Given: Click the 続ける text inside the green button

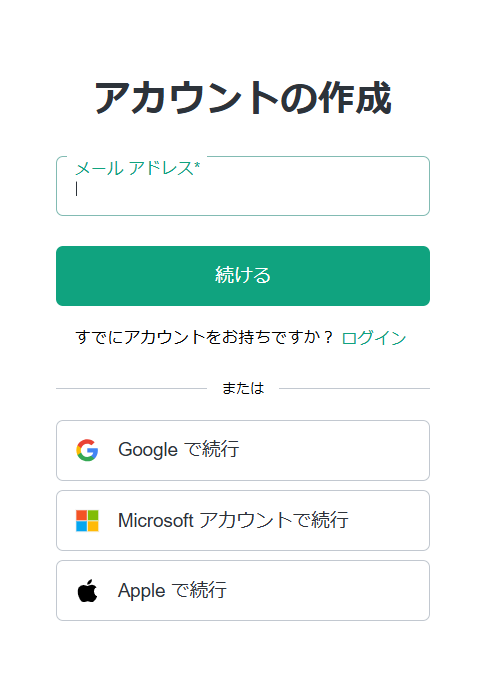Looking at the screenshot, I should click(x=243, y=275).
